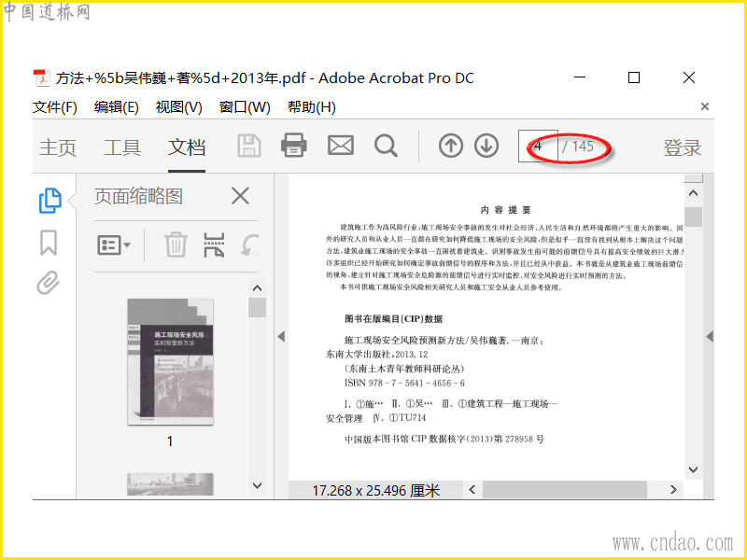Click horizontal scroll right arrow

(x=673, y=489)
